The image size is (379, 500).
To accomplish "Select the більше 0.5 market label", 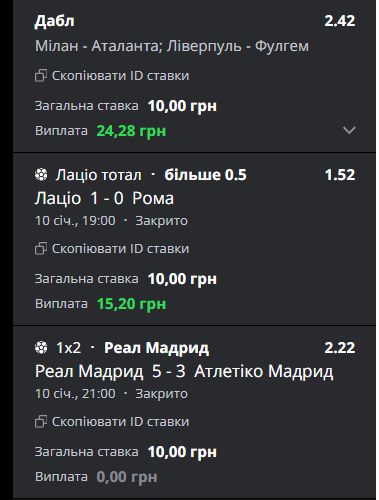I will coord(205,175).
